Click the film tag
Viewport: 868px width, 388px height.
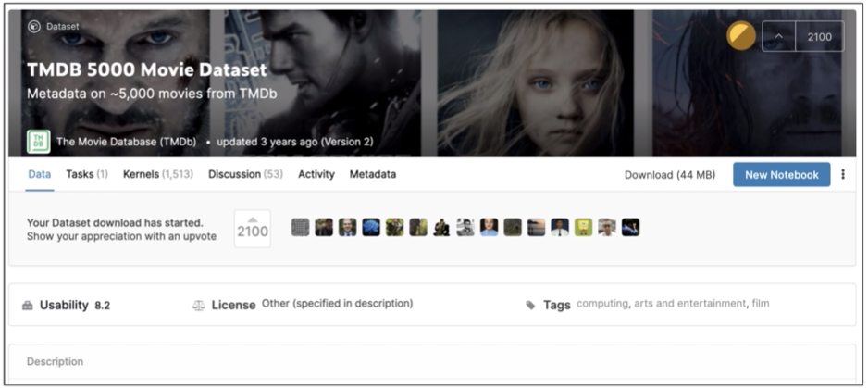(761, 304)
